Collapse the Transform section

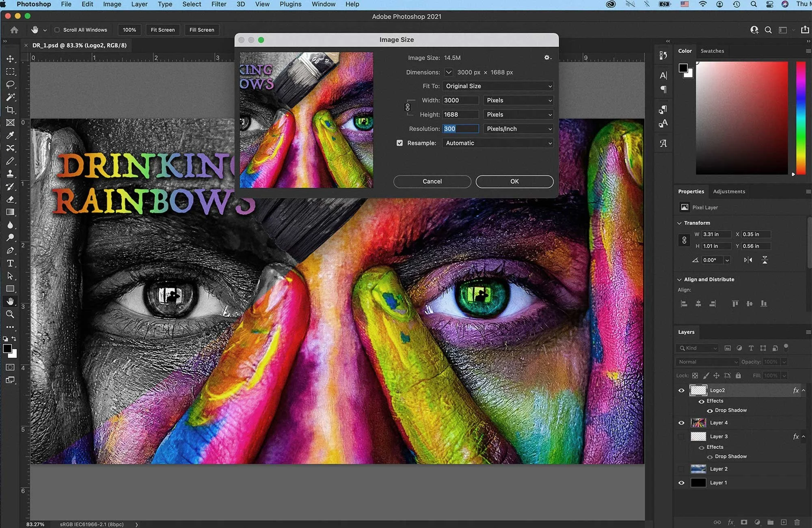(680, 223)
